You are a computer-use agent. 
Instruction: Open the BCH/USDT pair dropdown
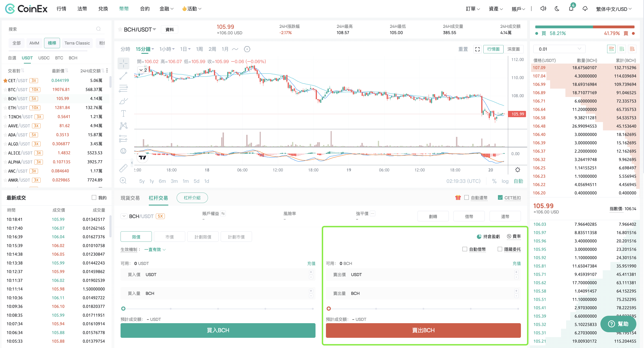coord(140,29)
